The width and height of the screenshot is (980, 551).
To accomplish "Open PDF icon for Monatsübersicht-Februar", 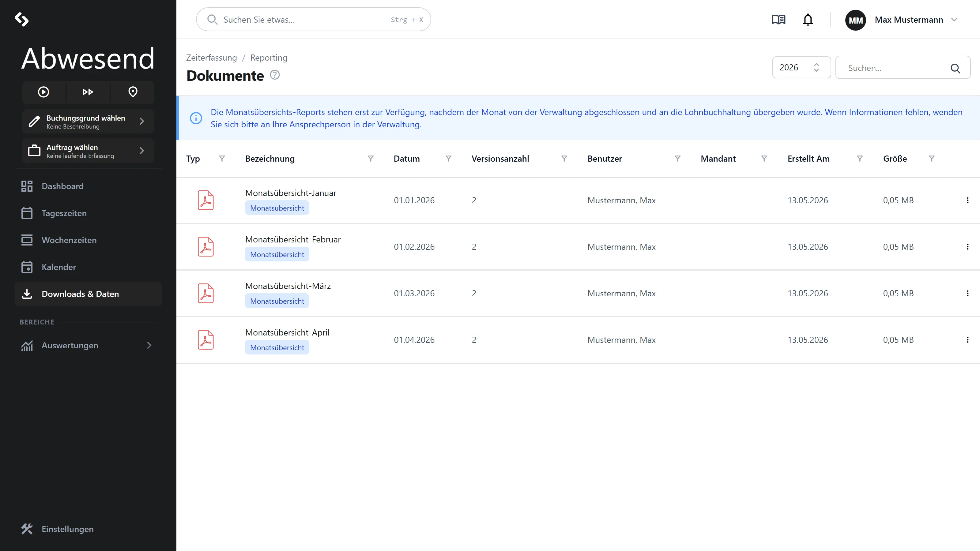I will coord(206,247).
